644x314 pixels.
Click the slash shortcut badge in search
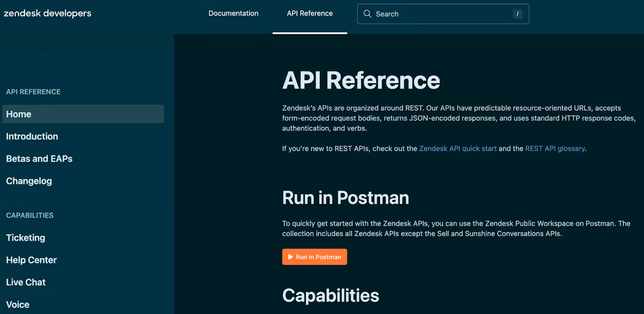click(x=517, y=14)
